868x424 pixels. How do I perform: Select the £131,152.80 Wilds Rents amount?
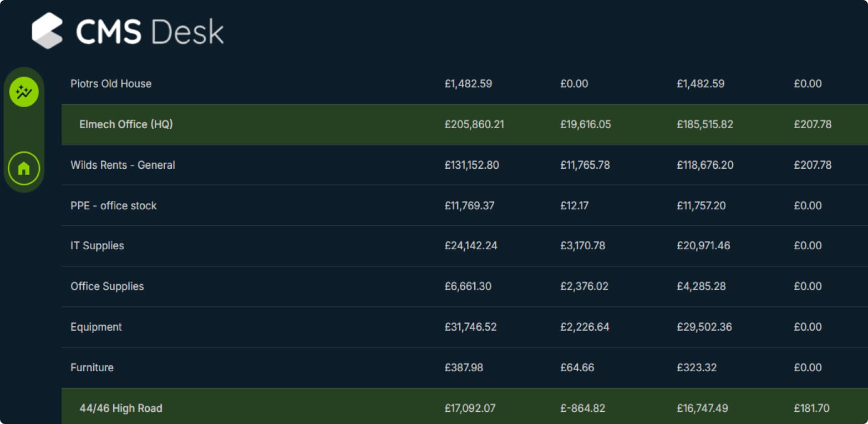pyautogui.click(x=472, y=165)
